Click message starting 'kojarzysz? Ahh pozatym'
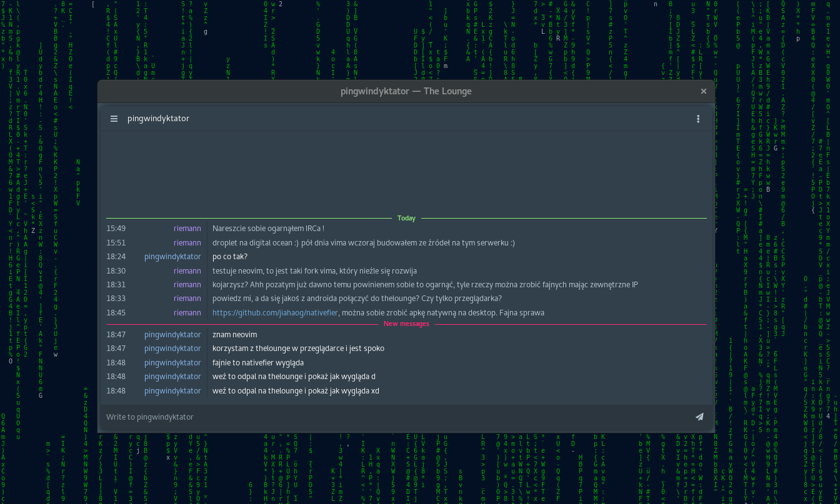840x504 pixels. pos(425,285)
